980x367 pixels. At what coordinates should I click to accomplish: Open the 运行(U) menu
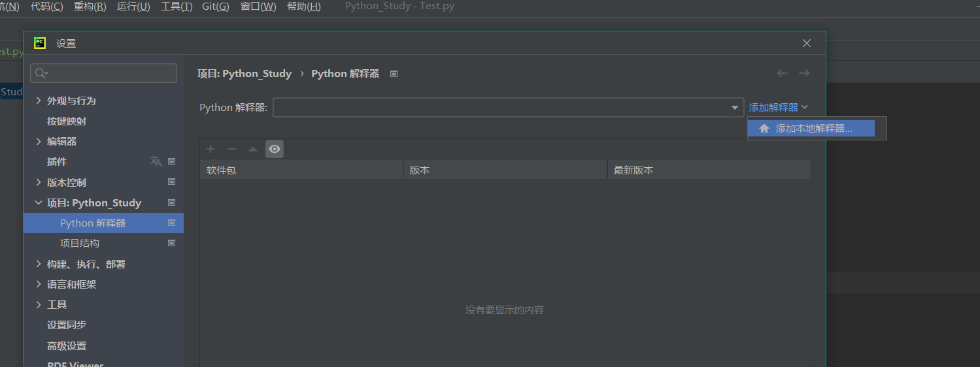click(x=133, y=7)
